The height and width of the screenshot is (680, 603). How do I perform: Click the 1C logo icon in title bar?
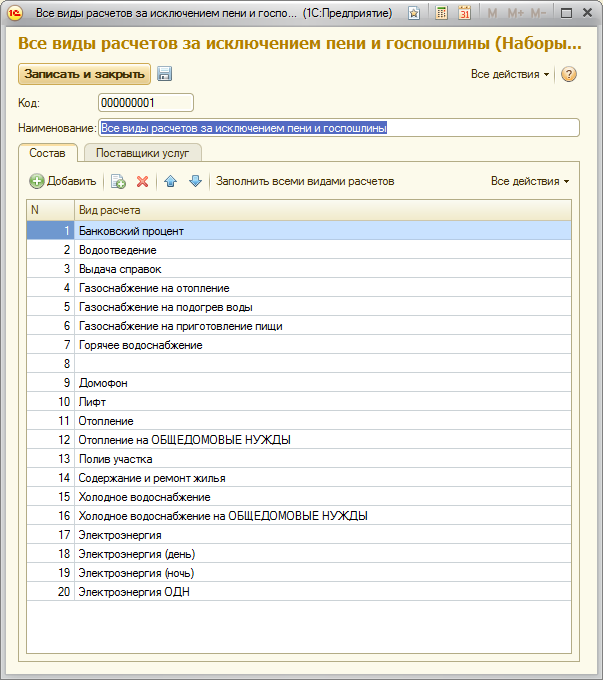coord(14,13)
